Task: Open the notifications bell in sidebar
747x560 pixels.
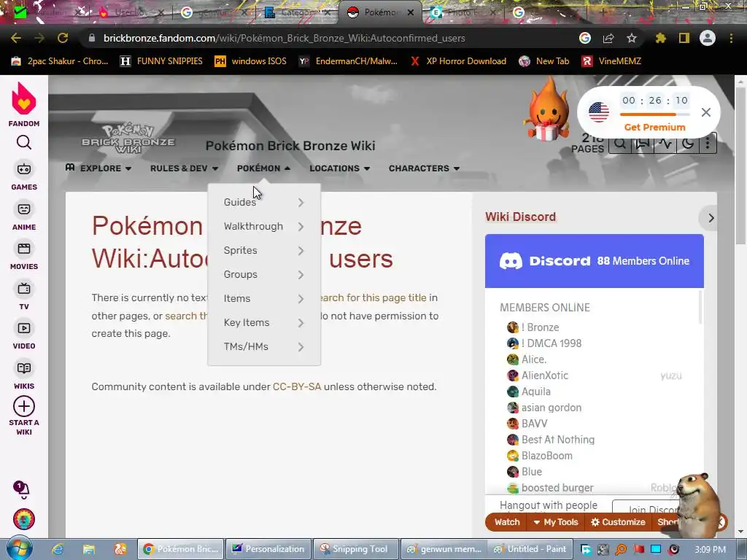Action: pos(21,489)
